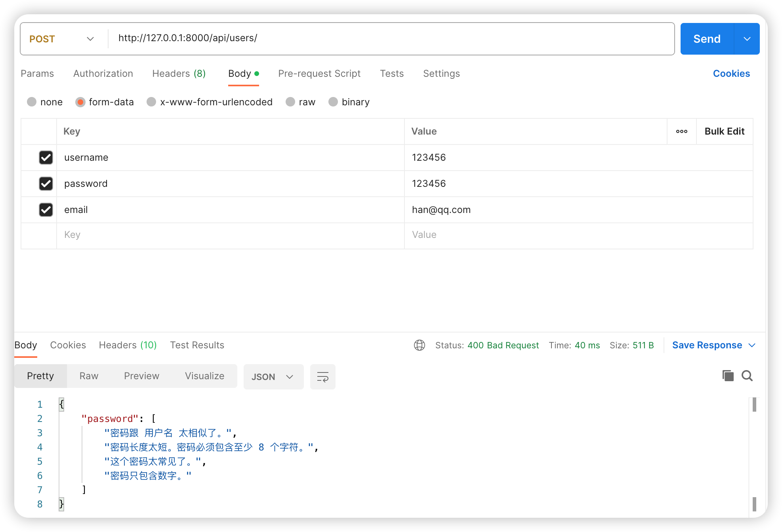Open the Pre-request Script tab
The width and height of the screenshot is (782, 532).
pos(319,74)
